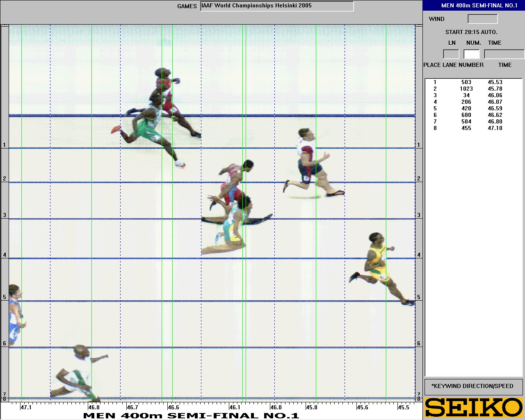The height and width of the screenshot is (420, 525).
Task: Select the LN lane entry box
Action: 451,54
